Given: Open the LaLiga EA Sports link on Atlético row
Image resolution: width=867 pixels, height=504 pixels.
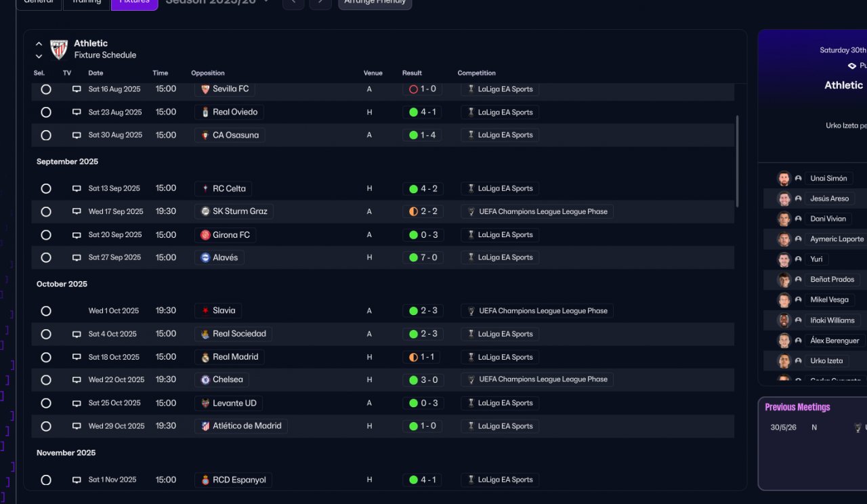Looking at the screenshot, I should click(500, 426).
